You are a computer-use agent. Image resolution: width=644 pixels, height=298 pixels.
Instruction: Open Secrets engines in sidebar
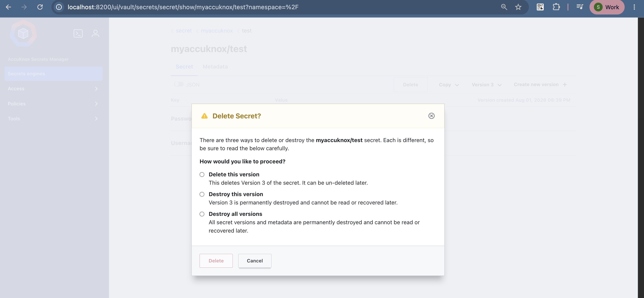click(x=53, y=74)
